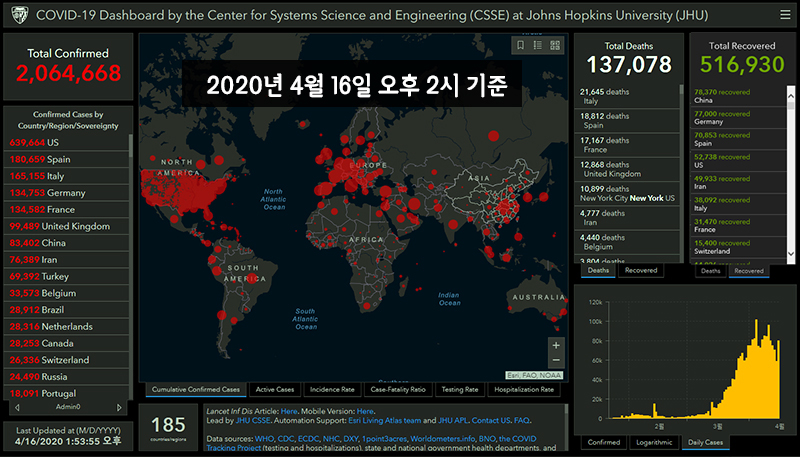Click the Contact US link
The width and height of the screenshot is (800, 457).
491,421
